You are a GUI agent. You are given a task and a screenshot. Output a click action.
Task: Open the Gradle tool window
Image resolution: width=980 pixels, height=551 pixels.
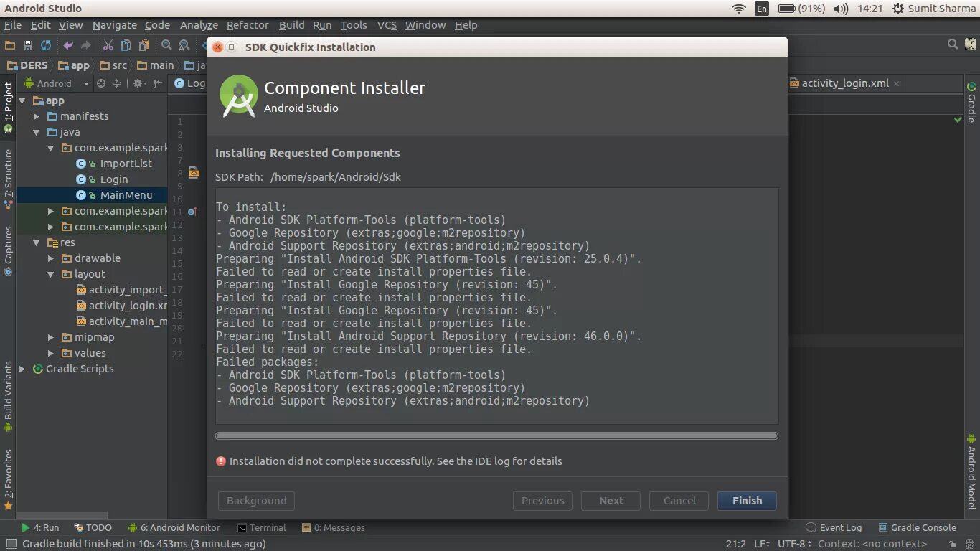[x=971, y=102]
